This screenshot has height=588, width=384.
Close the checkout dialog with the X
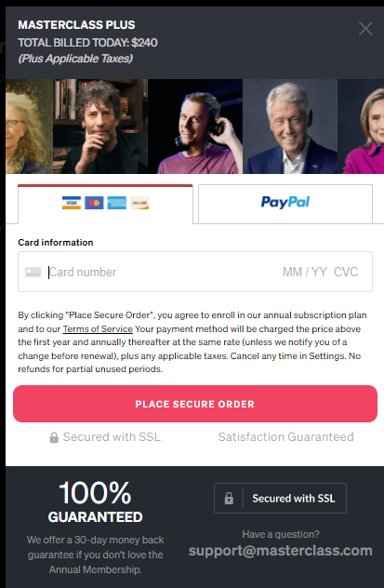(365, 29)
